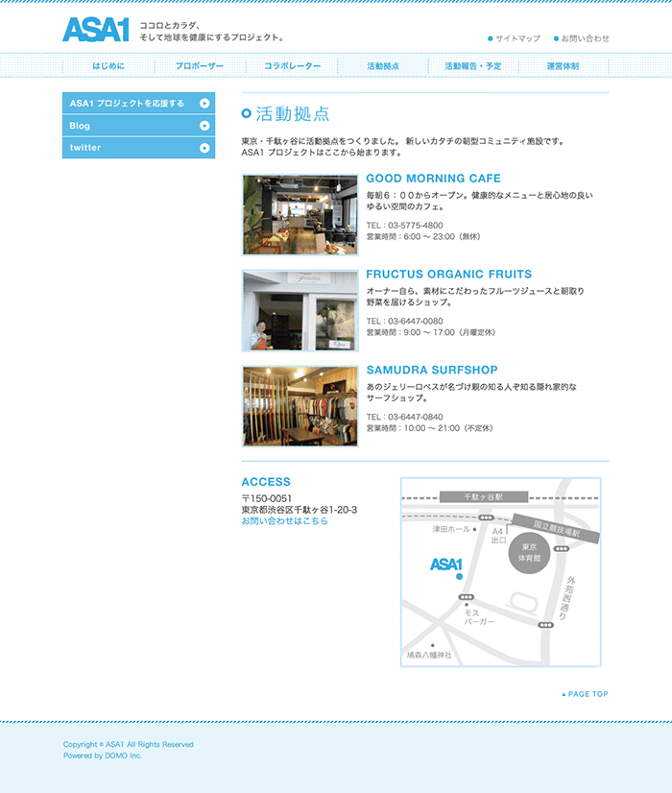Click arrow icon on the ASA1 プロジェクトを応援する button

click(x=204, y=104)
